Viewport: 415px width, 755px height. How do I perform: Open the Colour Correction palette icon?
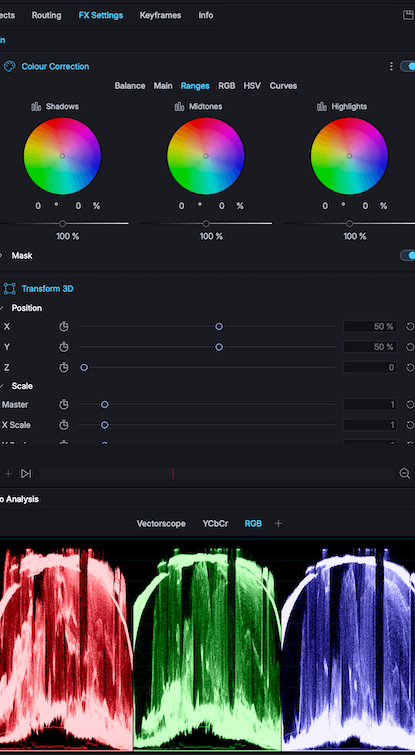[x=9, y=66]
